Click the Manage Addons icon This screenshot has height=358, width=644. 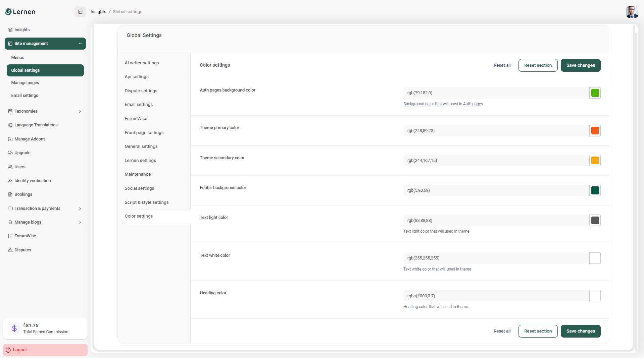pyautogui.click(x=10, y=139)
